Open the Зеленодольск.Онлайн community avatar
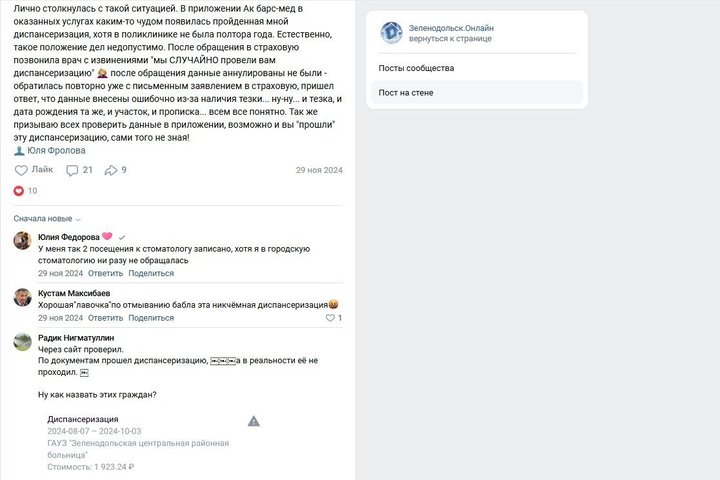This screenshot has width=720, height=480. (392, 32)
